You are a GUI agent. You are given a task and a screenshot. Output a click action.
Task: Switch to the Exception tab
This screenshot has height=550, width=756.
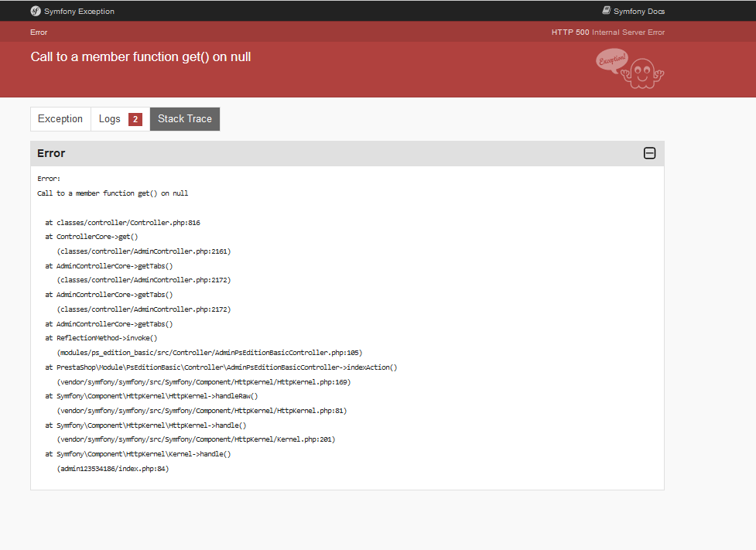click(x=60, y=119)
